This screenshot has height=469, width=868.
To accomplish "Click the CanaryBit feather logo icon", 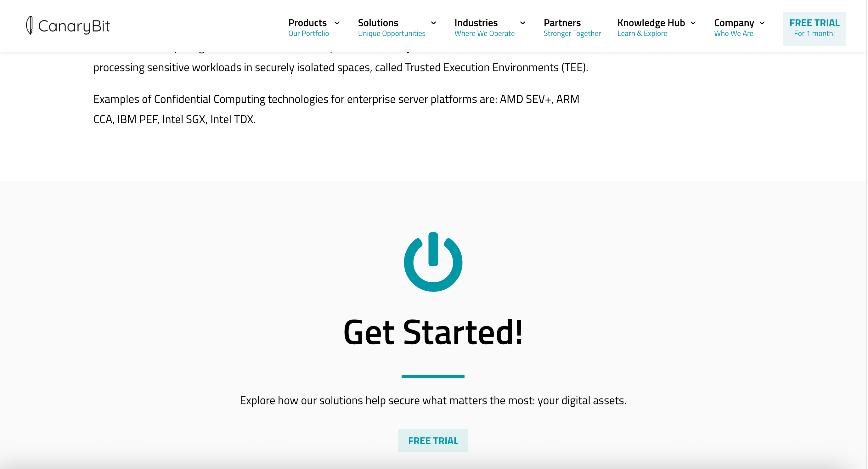I will click(30, 25).
